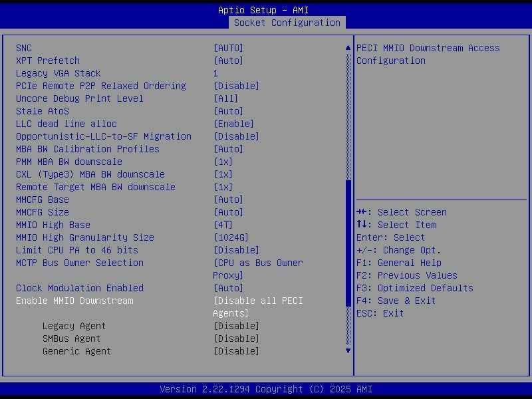Click the Select Screen arrows hint
This screenshot has width=532, height=399.
tap(402, 212)
